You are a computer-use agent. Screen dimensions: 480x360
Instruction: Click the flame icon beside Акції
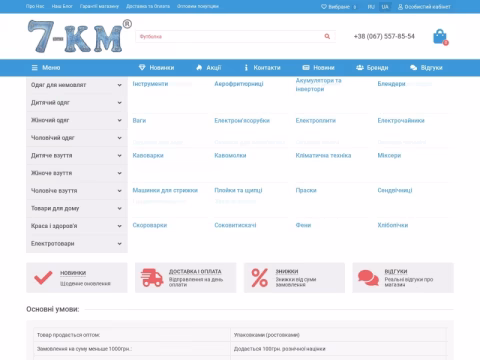tap(199, 67)
